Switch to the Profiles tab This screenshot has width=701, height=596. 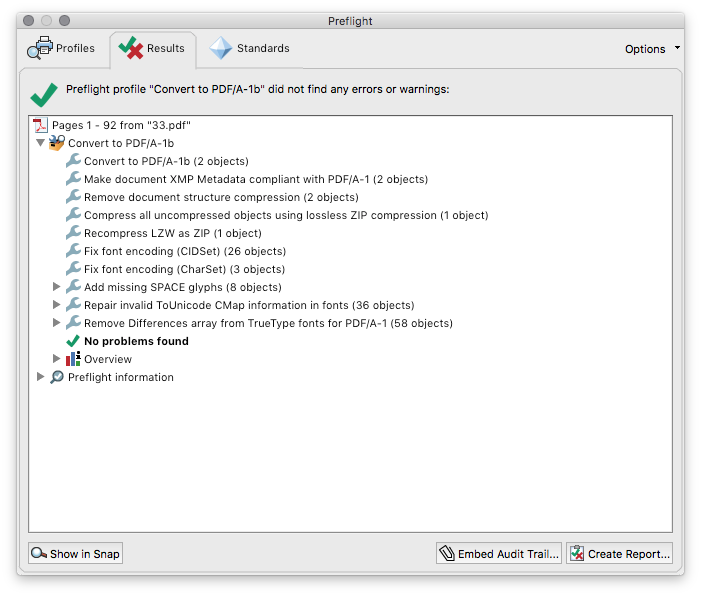(61, 48)
